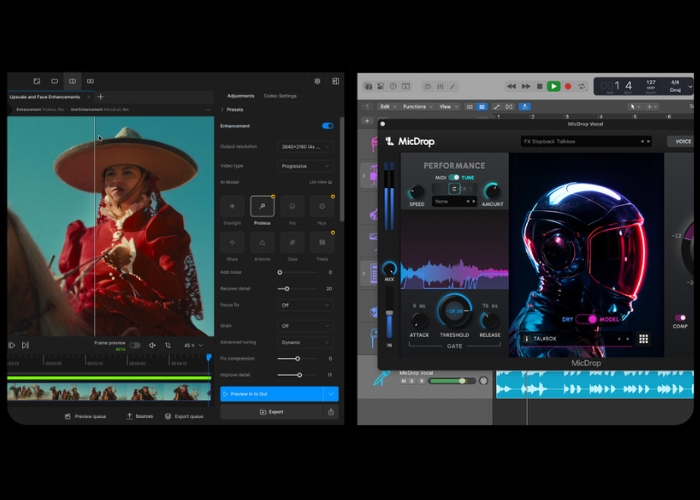The width and height of the screenshot is (700, 500).
Task: Open video editor settings gear
Action: point(317,81)
